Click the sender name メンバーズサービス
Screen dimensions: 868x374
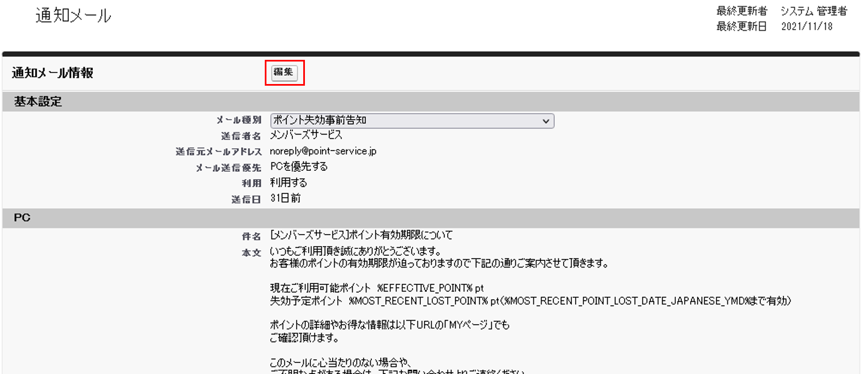click(x=306, y=135)
